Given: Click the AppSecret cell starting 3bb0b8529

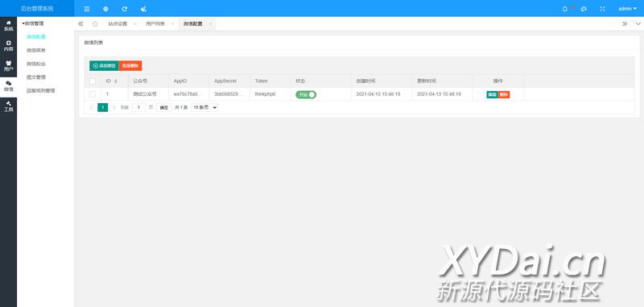Looking at the screenshot, I should pyautogui.click(x=229, y=94).
